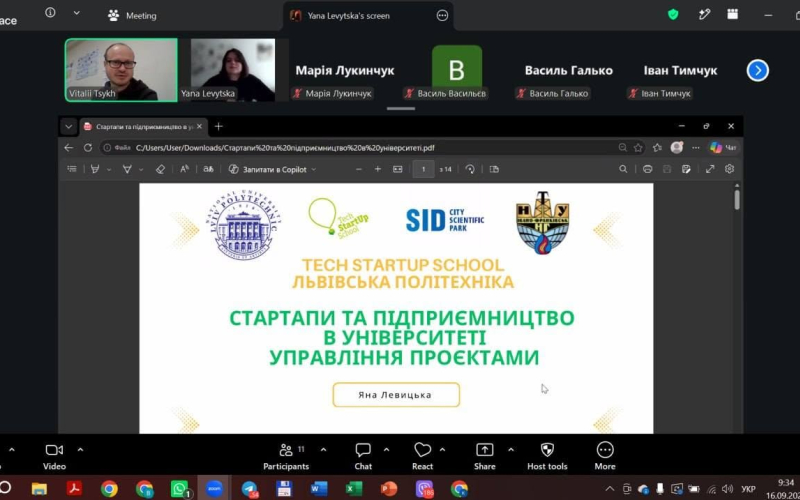Toggle PDF table of contents panel
Image resolution: width=800 pixels, height=500 pixels.
coord(72,169)
